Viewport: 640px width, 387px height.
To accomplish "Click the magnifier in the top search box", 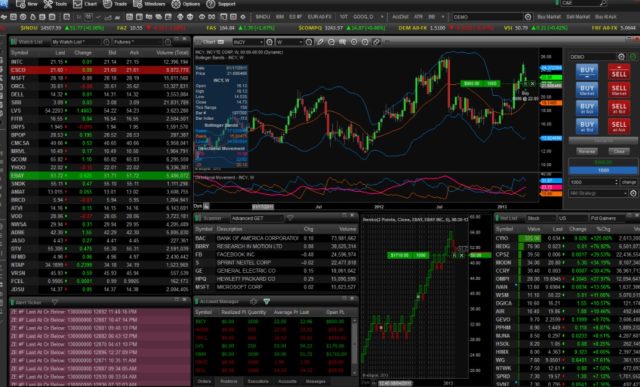I will 603,3.
